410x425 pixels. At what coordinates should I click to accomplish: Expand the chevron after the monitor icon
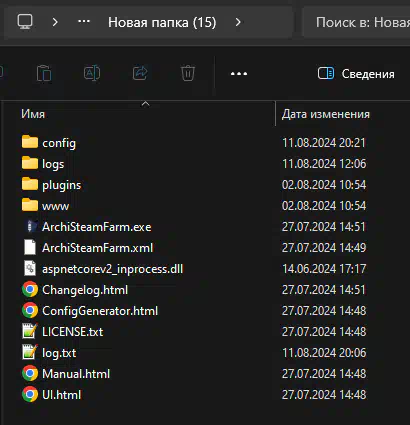pyautogui.click(x=55, y=22)
